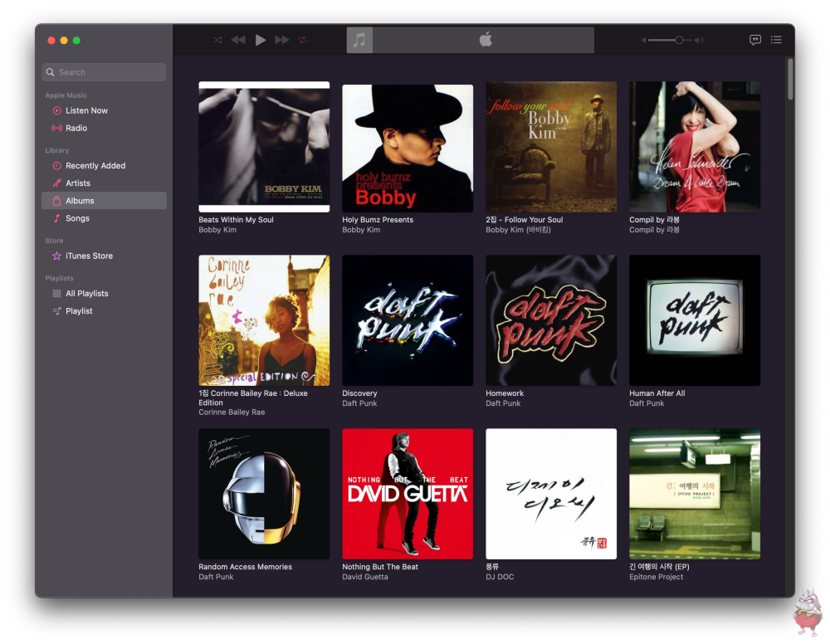The image size is (830, 644).
Task: Select Artists in the Library section
Action: [x=104, y=183]
